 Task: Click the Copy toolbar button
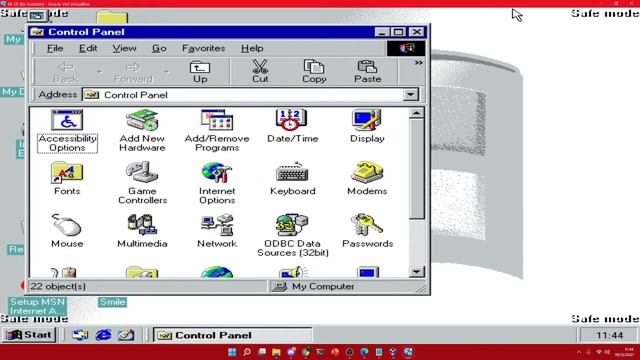click(x=314, y=72)
